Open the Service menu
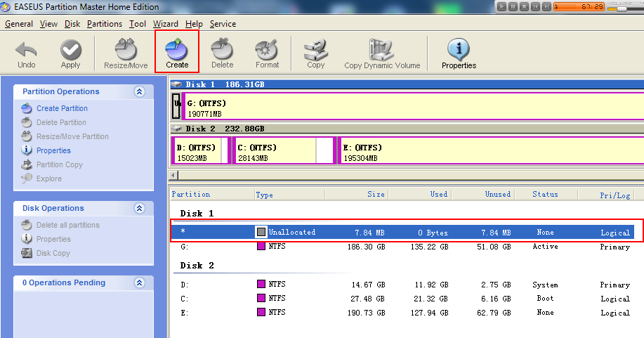 pos(223,24)
